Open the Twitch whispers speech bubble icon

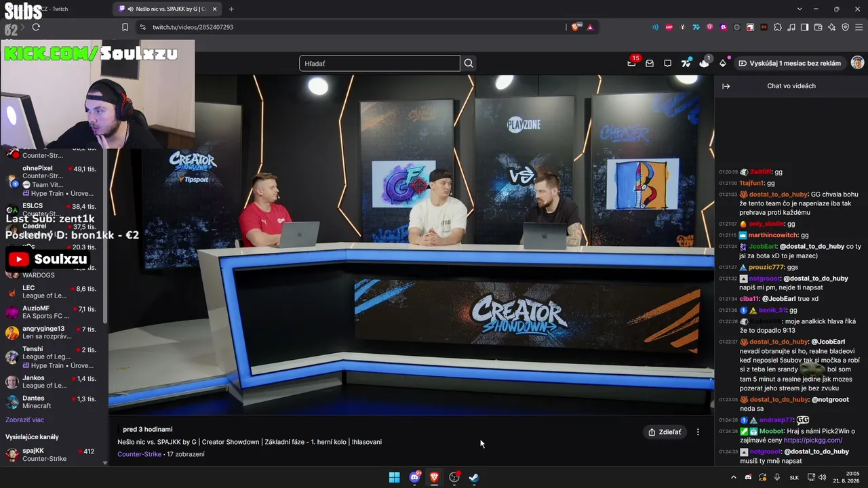pyautogui.click(x=667, y=63)
